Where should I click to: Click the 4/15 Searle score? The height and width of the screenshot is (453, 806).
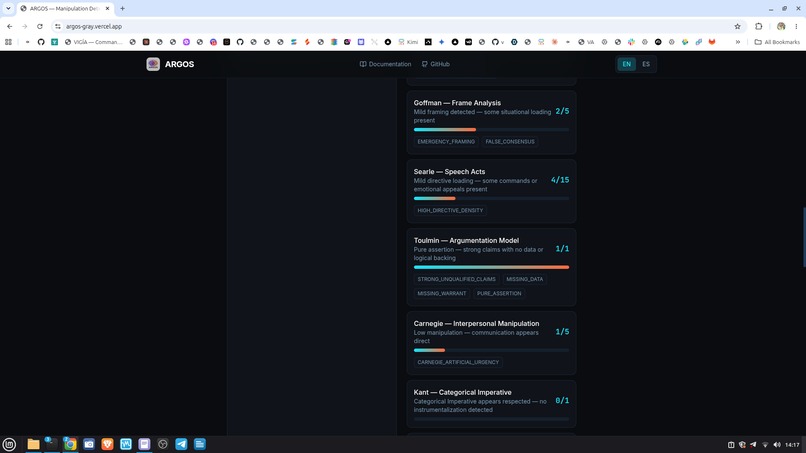[560, 180]
